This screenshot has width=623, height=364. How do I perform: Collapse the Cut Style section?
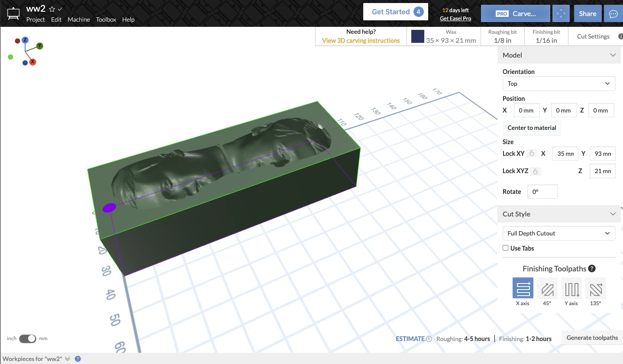(x=613, y=214)
